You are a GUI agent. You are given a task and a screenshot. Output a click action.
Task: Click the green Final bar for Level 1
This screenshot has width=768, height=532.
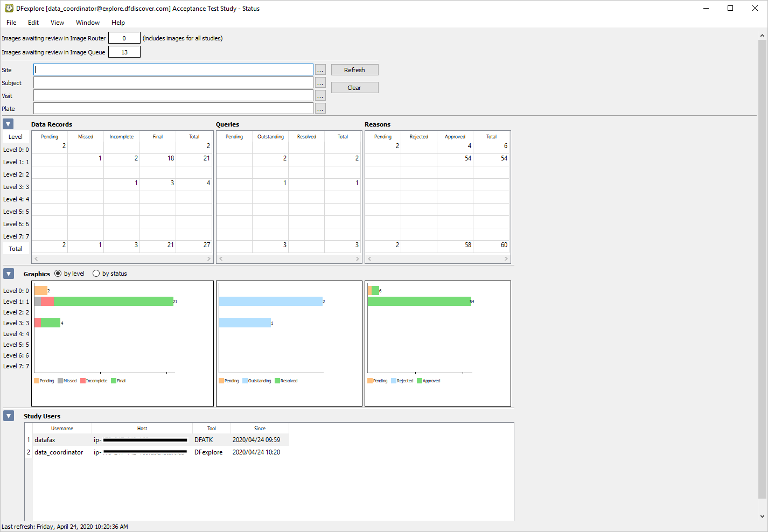pyautogui.click(x=113, y=302)
